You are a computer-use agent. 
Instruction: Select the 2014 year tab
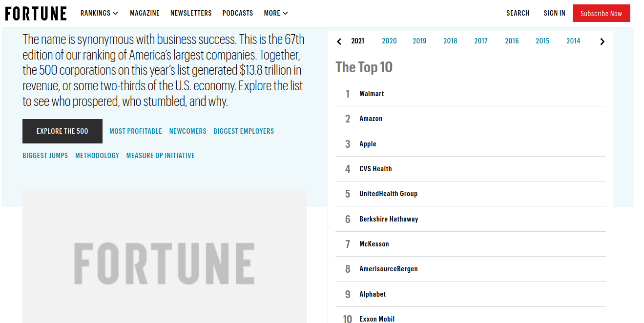coord(573,41)
